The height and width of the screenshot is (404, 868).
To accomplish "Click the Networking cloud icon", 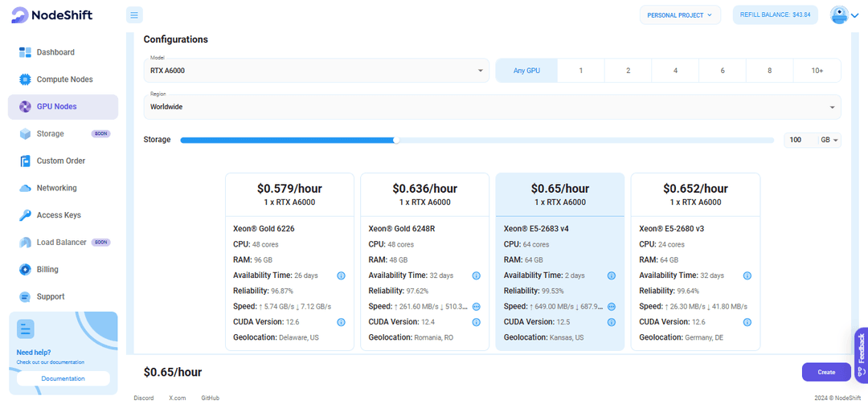I will [25, 188].
